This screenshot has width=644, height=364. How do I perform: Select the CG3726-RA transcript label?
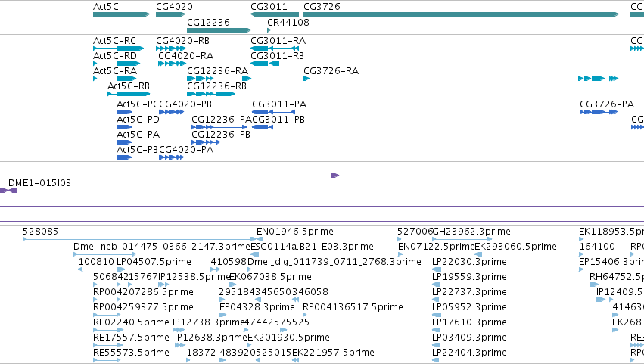(331, 71)
